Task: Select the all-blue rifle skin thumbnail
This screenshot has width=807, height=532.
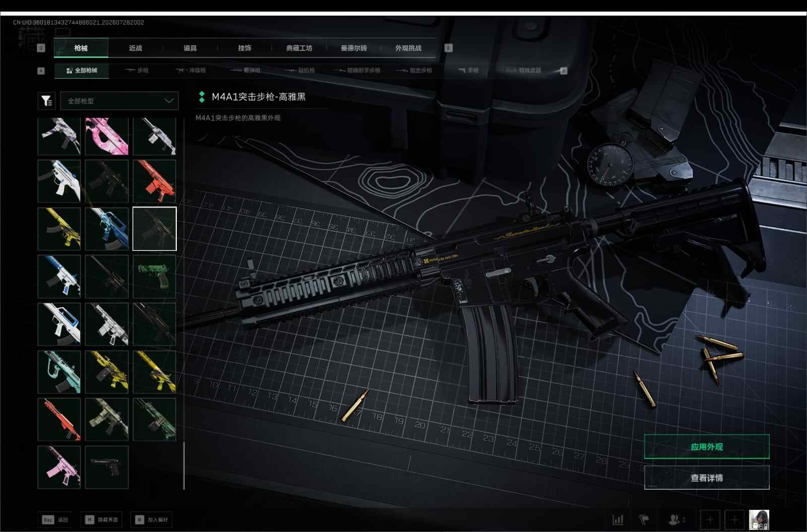Action: 107,229
